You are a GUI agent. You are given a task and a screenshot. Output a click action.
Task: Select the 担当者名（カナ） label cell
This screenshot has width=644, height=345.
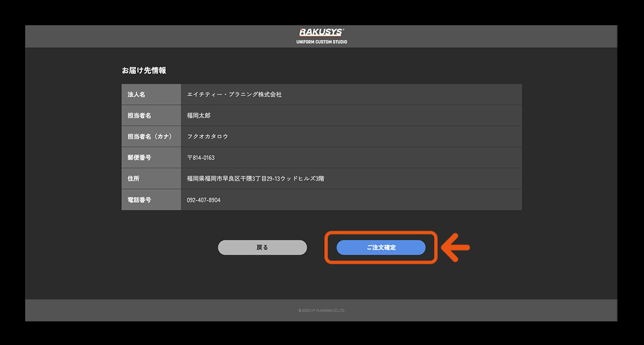click(150, 136)
